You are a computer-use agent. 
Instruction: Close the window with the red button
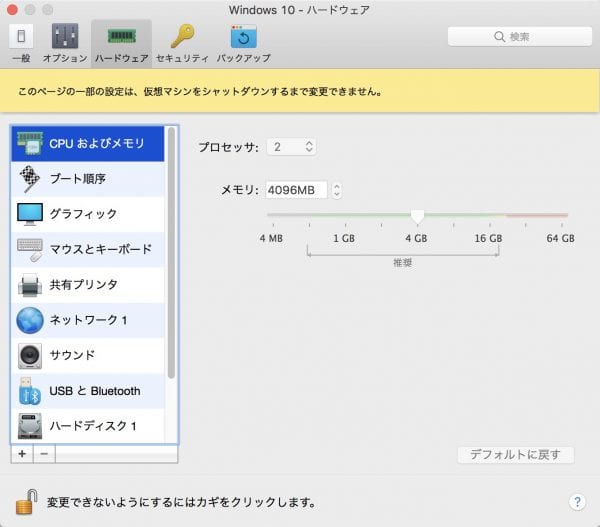pyautogui.click(x=12, y=10)
